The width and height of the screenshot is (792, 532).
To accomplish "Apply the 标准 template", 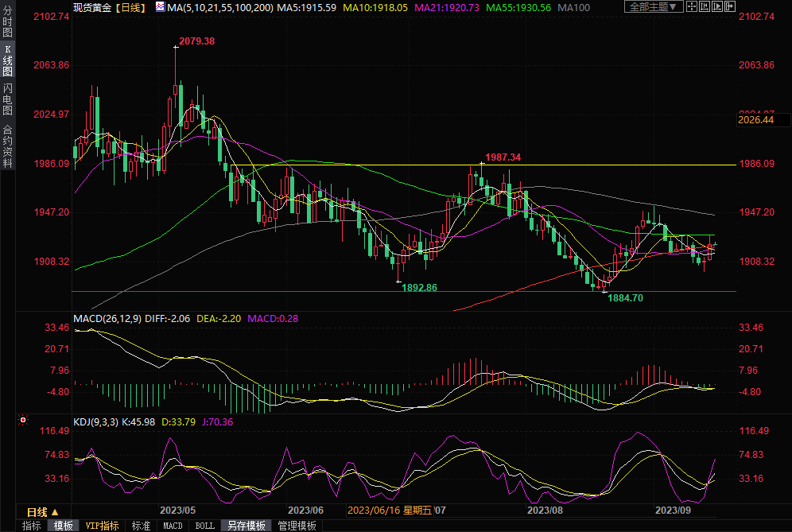I will (x=141, y=526).
